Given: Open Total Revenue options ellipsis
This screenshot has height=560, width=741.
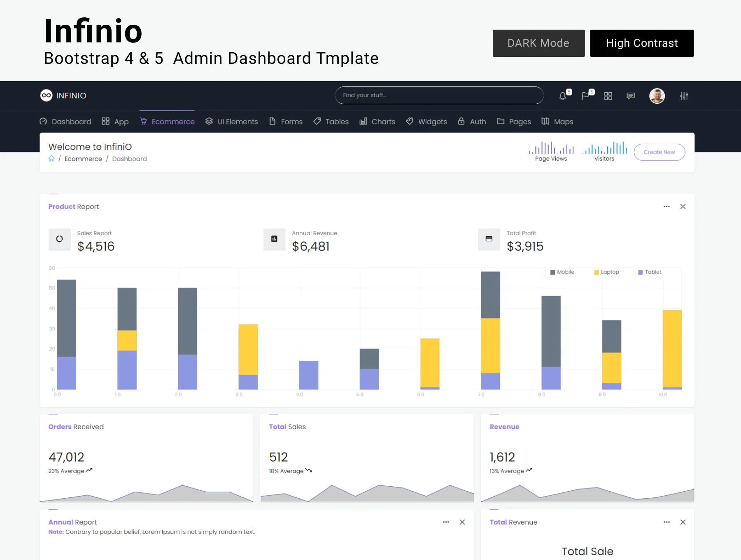Looking at the screenshot, I should pyautogui.click(x=666, y=522).
